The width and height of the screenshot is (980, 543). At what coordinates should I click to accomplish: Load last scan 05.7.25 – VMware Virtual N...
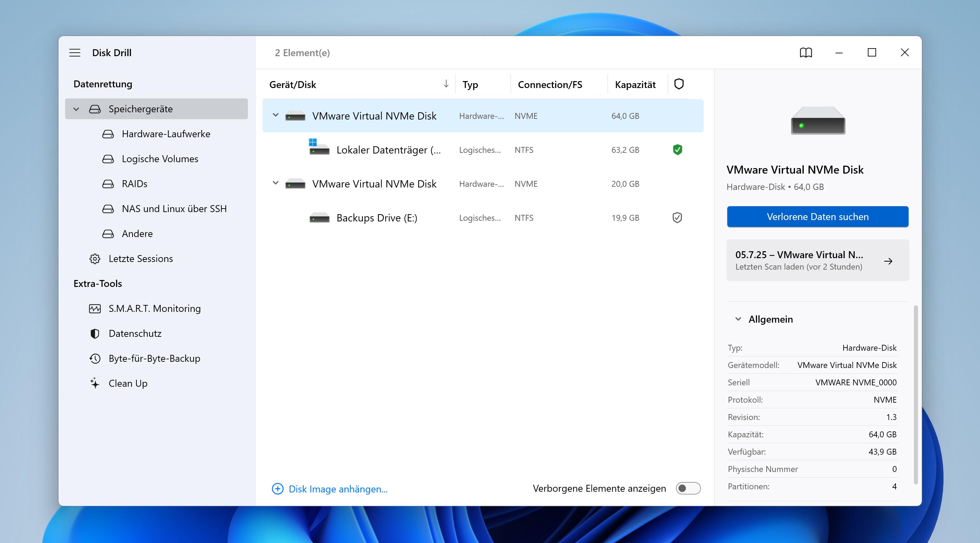(x=818, y=261)
